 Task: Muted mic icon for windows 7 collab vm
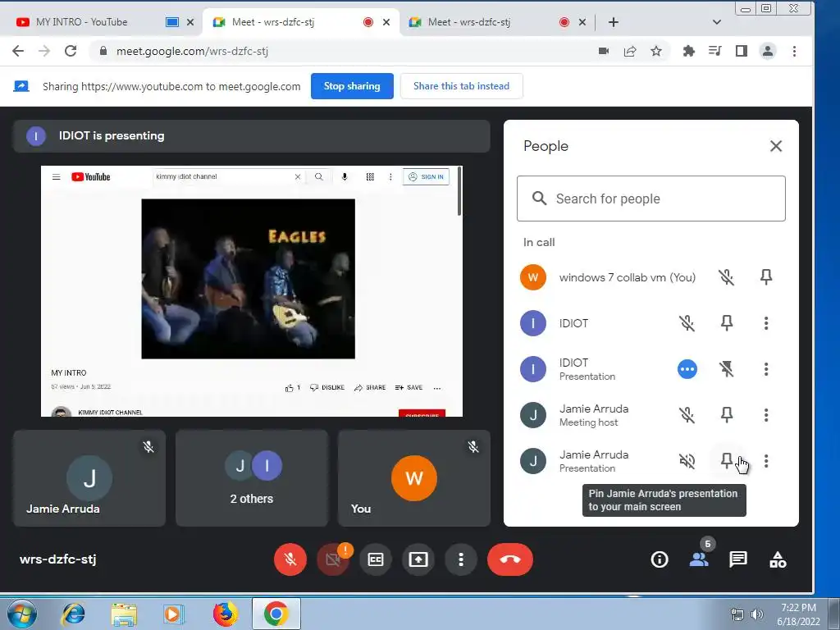(727, 277)
